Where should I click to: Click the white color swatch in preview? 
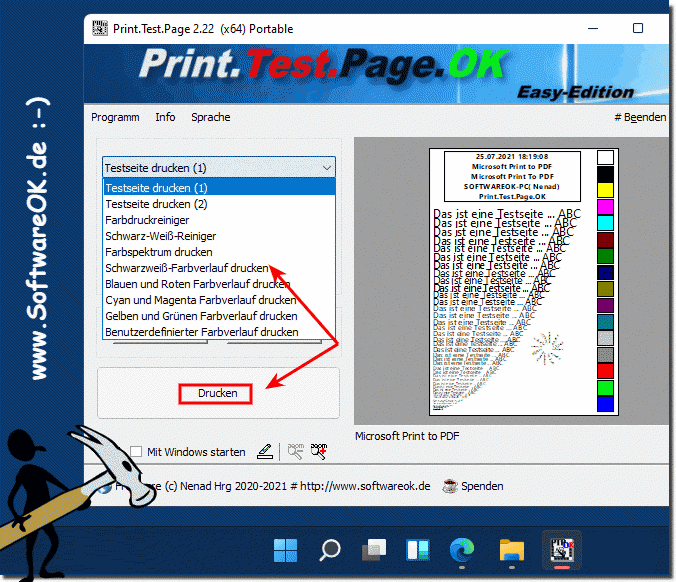click(x=605, y=157)
